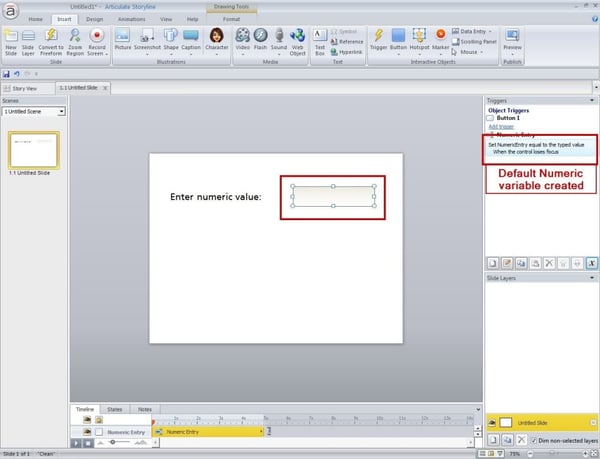Open the Format tab under Drawing Tools

coord(231,19)
